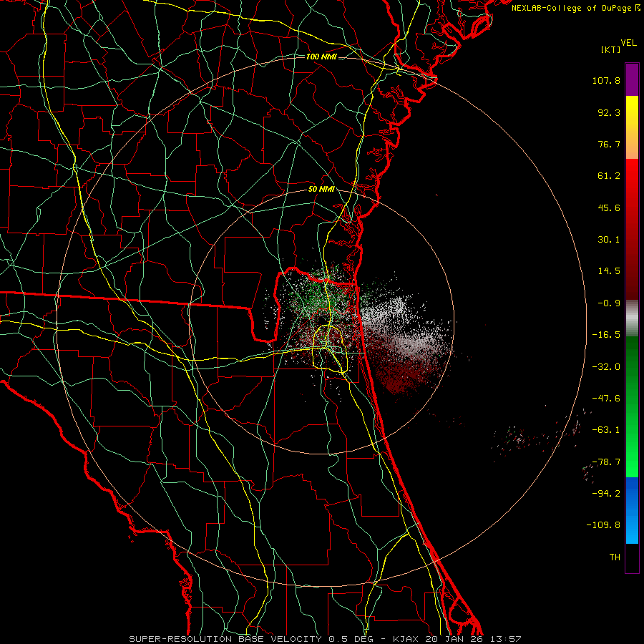Click the -16.5 velocity scale value
Screen dimensions: 644x644
(606, 335)
